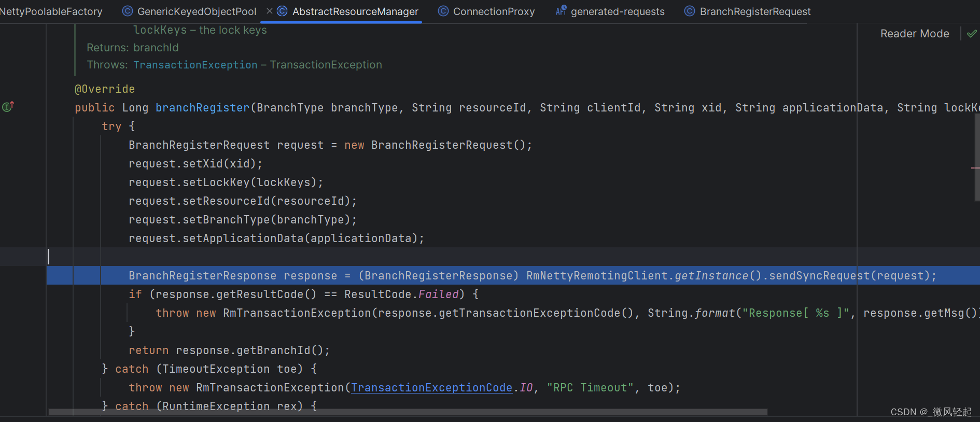Click the overriding method gutter icon
The width and height of the screenshot is (980, 422).
(8, 107)
